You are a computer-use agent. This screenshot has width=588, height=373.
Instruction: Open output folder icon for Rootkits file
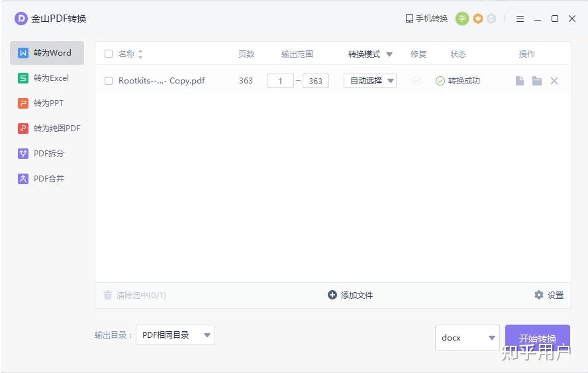[536, 81]
